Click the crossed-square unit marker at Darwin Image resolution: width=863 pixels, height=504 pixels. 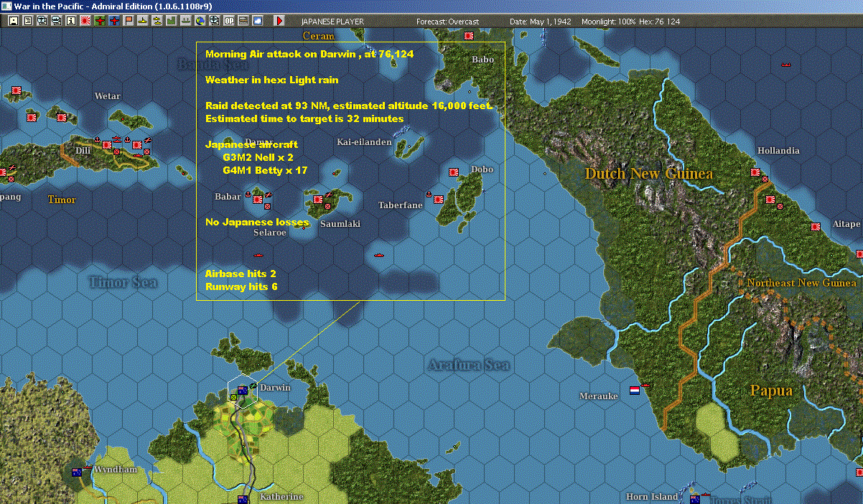[234, 396]
